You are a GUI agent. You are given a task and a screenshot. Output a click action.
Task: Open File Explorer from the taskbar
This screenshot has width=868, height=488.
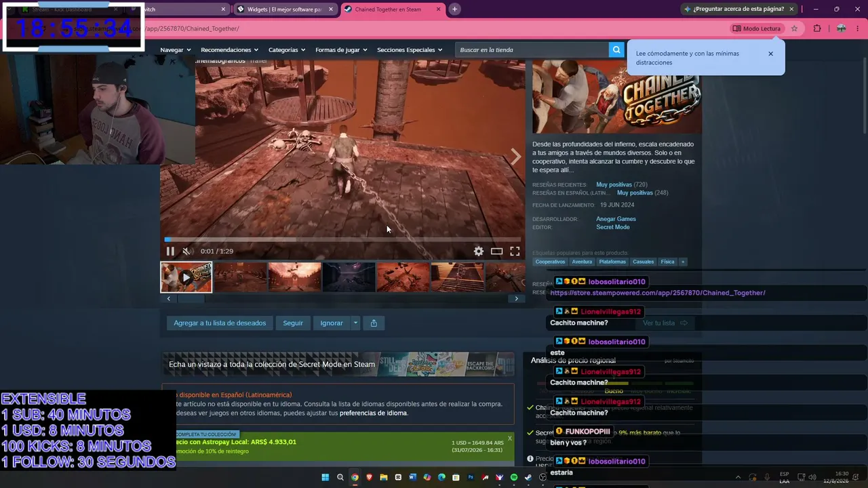coord(384,477)
